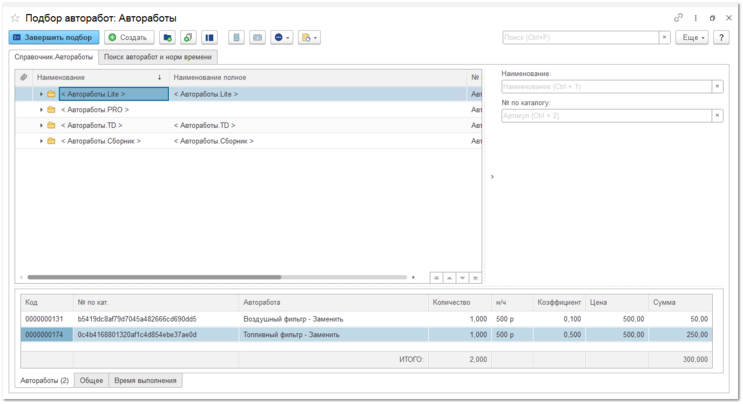Click the folder icon of Автоработы.PRO
The height and width of the screenshot is (404, 743).
(51, 109)
